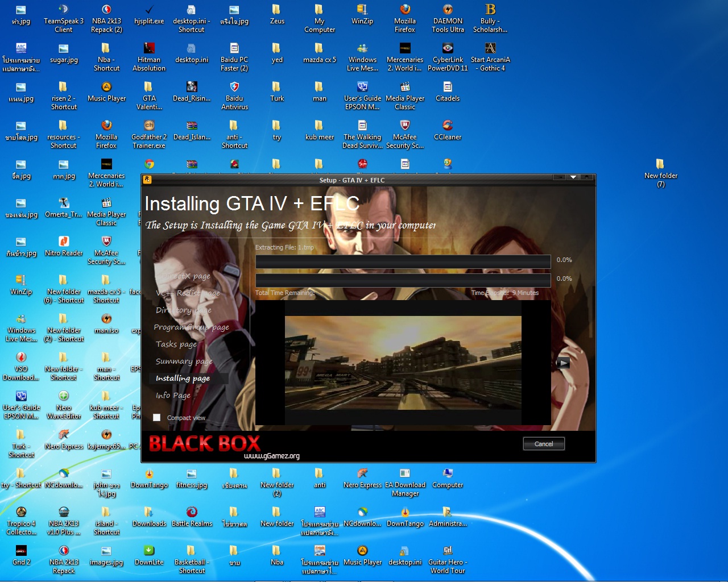Open EA Download Manager
The image size is (728, 582).
(x=405, y=482)
